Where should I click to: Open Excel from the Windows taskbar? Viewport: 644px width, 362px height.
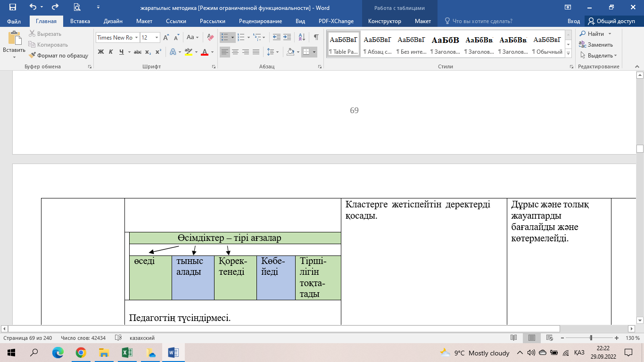(x=127, y=353)
